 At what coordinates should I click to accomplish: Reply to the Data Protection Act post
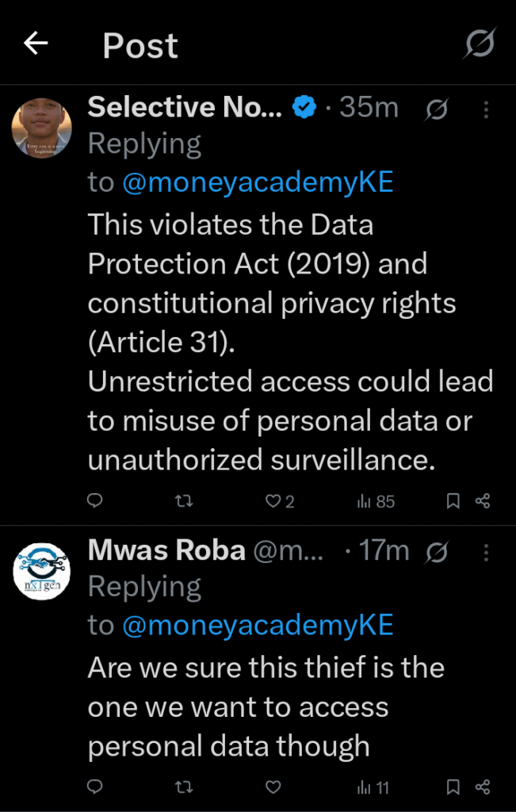(x=94, y=501)
